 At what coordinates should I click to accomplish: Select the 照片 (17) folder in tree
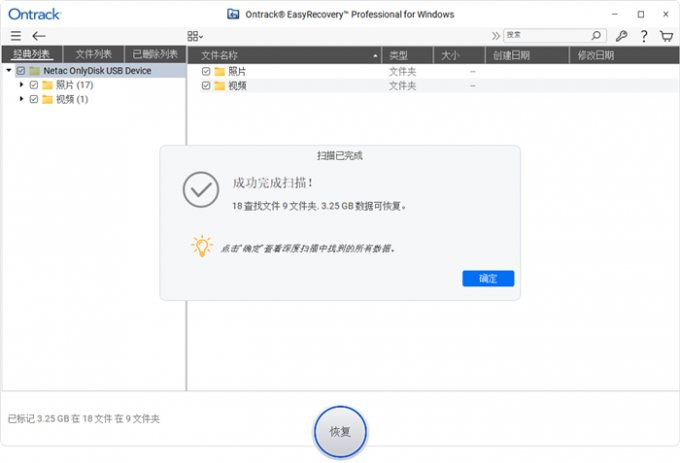pos(74,85)
